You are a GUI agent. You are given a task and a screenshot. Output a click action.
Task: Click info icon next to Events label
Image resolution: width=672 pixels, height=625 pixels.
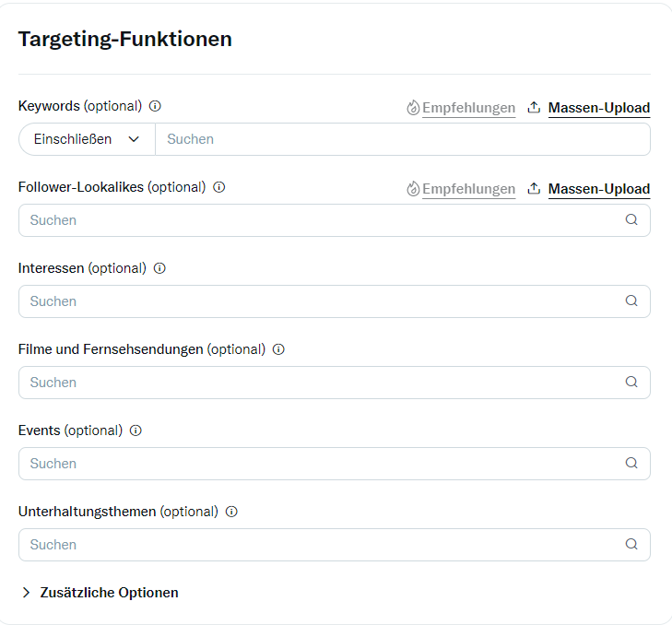click(x=136, y=430)
